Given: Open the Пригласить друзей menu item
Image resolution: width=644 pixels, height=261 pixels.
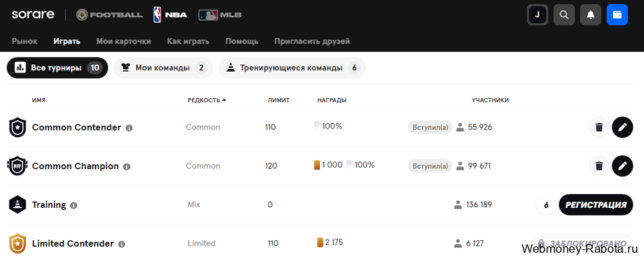Looking at the screenshot, I should click(312, 41).
